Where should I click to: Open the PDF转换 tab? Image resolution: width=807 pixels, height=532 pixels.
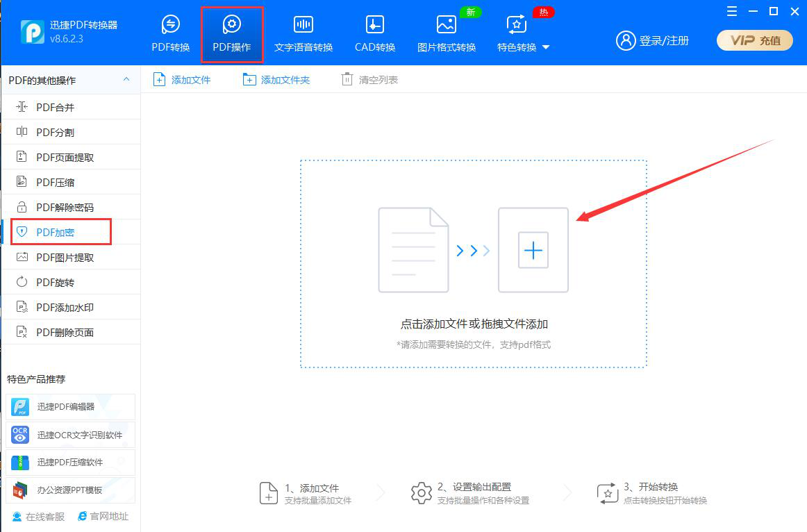(170, 34)
